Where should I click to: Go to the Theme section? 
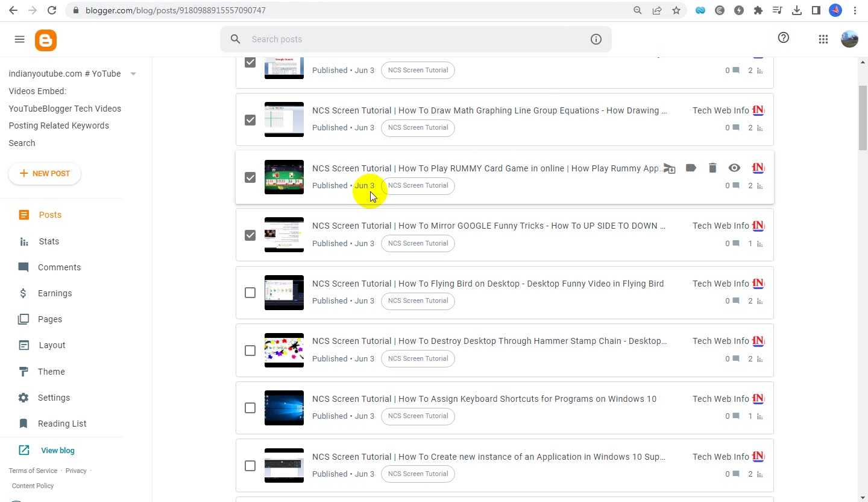point(51,372)
